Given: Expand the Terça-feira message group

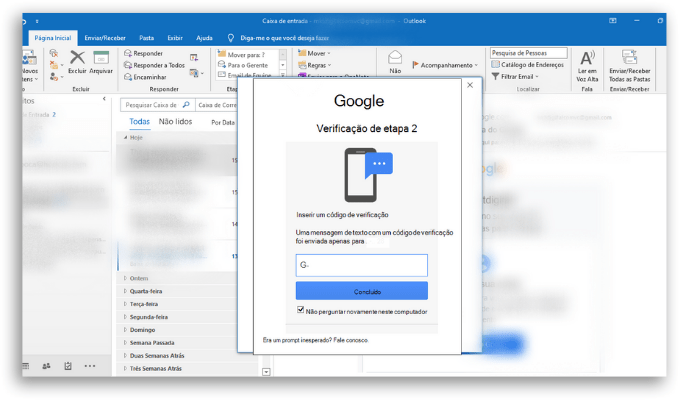Looking at the screenshot, I should click(x=125, y=304).
